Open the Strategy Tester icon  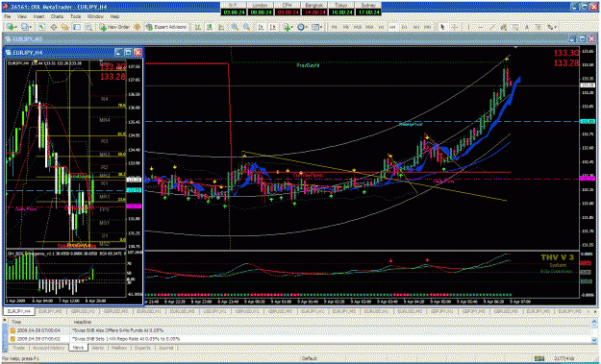coord(88,27)
